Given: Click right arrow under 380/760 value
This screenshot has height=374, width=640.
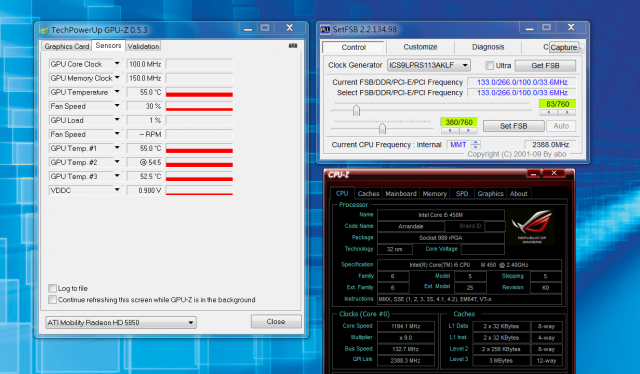Looking at the screenshot, I should (x=468, y=131).
